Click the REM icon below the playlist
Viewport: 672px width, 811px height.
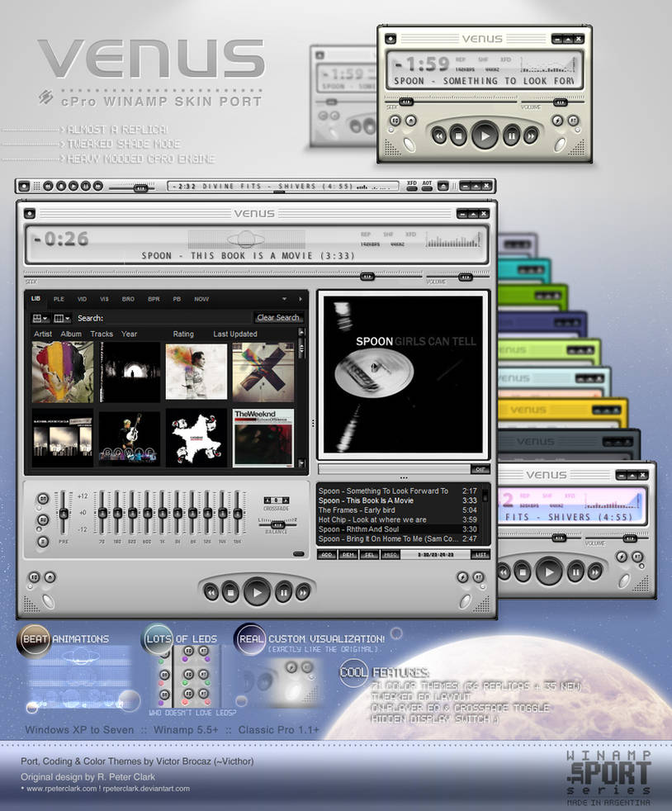pos(348,555)
